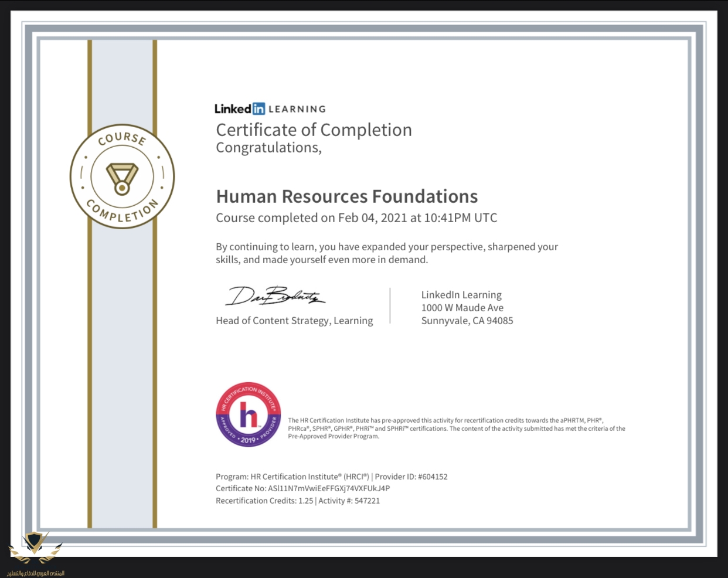Viewport: 728px width, 578px height.
Task: Click the "By continuing to learn" paragraph
Action: coord(387,253)
